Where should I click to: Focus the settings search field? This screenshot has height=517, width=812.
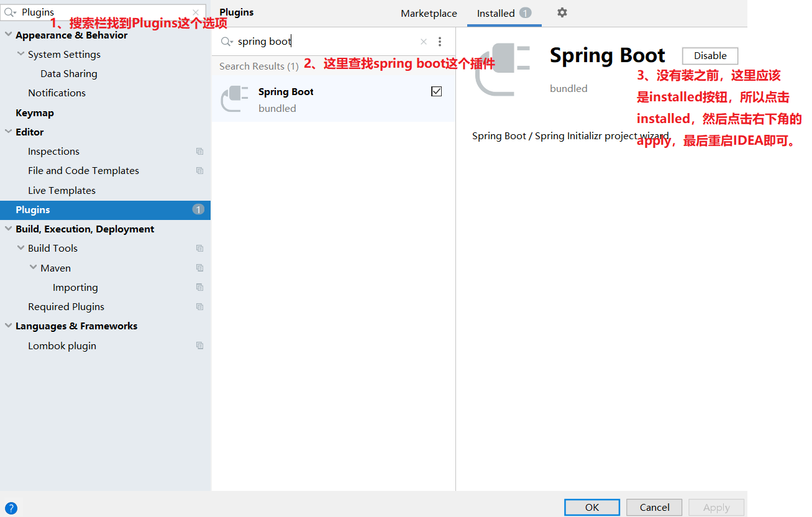coord(104,12)
